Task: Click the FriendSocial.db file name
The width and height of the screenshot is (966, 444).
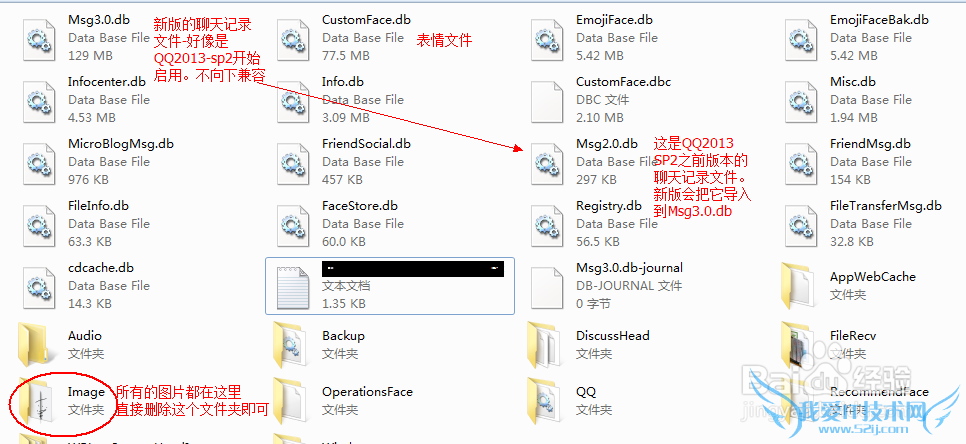Action: point(367,143)
